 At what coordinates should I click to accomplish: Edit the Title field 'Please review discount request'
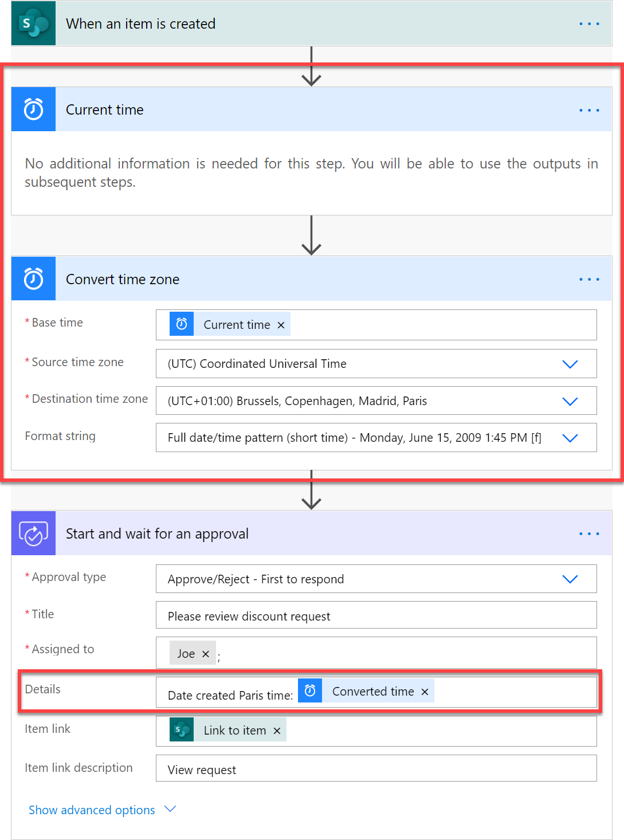[376, 615]
